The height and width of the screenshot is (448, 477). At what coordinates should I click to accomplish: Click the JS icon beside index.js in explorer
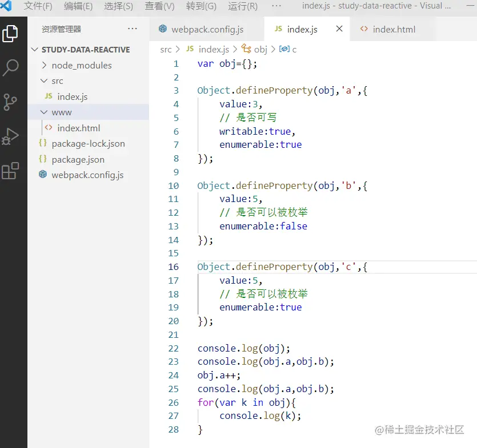click(49, 96)
